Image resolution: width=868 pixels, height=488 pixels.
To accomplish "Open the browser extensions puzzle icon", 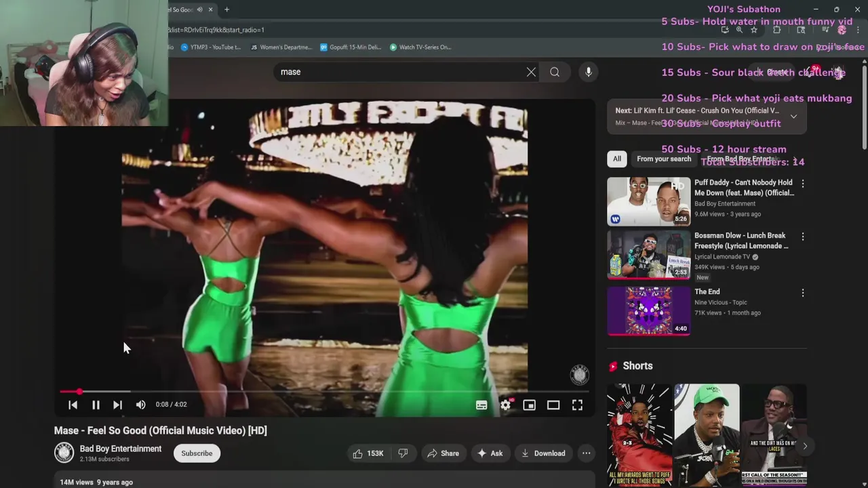I will point(776,30).
